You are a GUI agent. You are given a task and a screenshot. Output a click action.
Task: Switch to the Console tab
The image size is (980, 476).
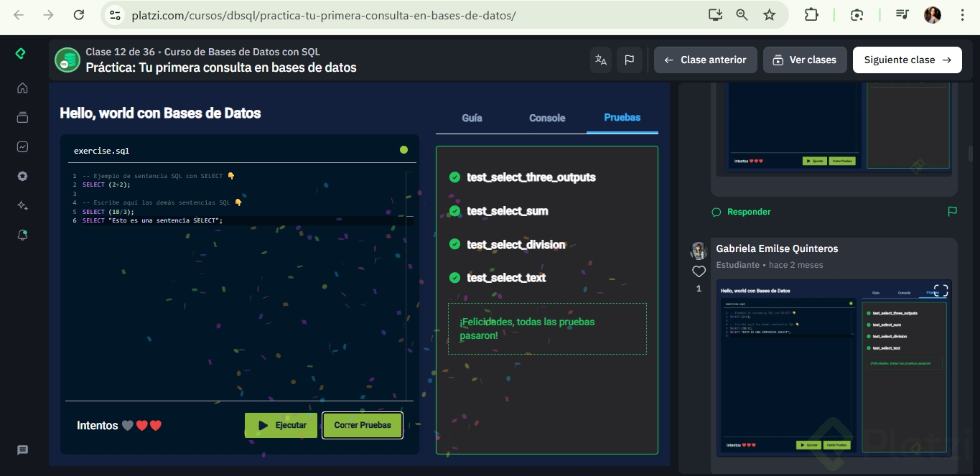[x=547, y=118]
